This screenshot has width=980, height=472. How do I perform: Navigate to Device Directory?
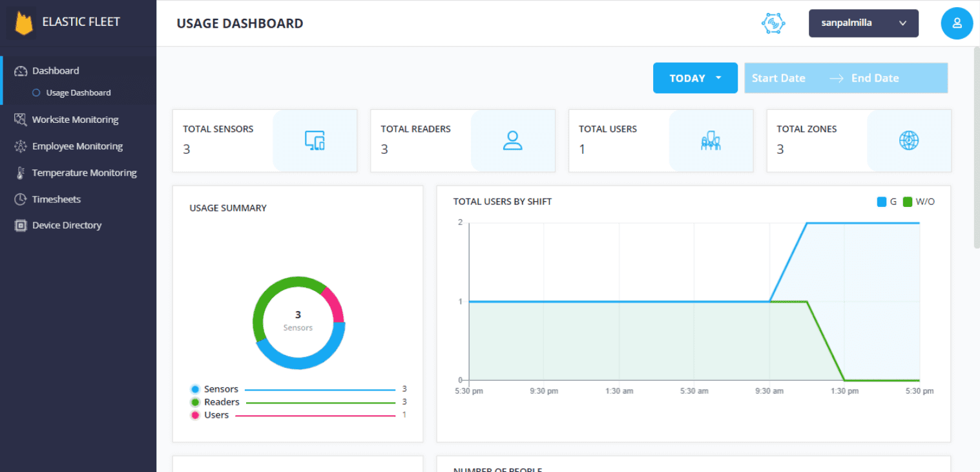pos(67,226)
